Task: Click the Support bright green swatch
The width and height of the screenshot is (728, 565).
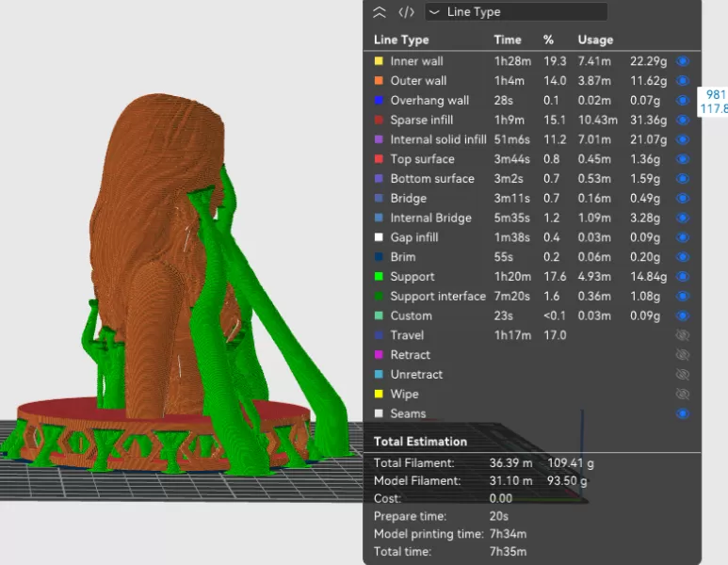Action: (379, 277)
